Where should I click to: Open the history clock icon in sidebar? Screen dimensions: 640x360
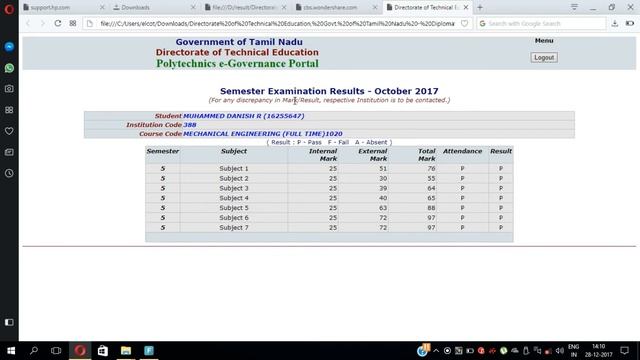point(9,173)
